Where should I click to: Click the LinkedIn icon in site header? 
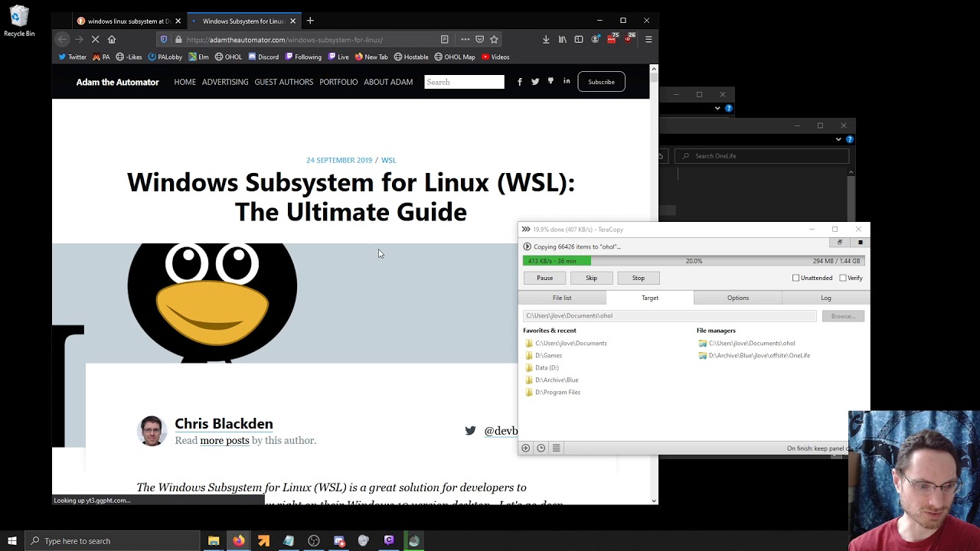click(567, 81)
